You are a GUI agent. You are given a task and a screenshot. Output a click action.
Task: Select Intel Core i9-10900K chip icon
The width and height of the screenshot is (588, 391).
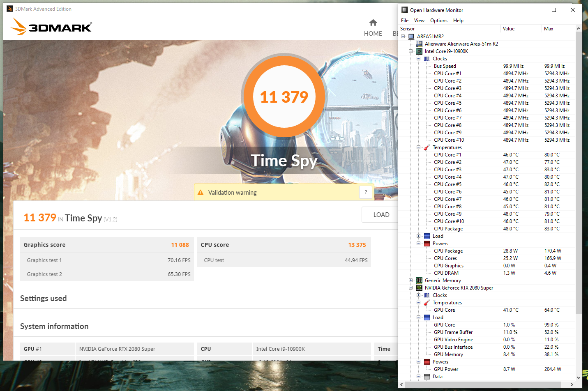click(x=419, y=51)
